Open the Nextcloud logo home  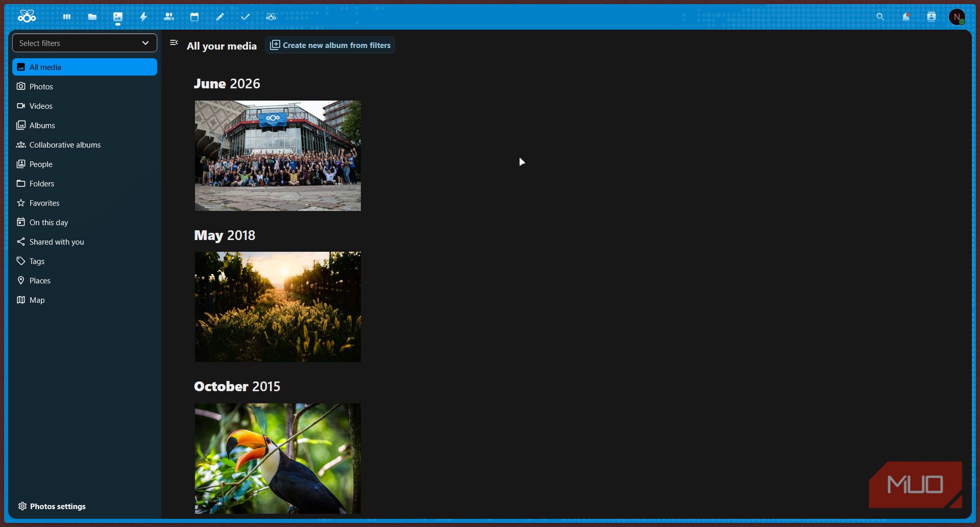point(27,17)
